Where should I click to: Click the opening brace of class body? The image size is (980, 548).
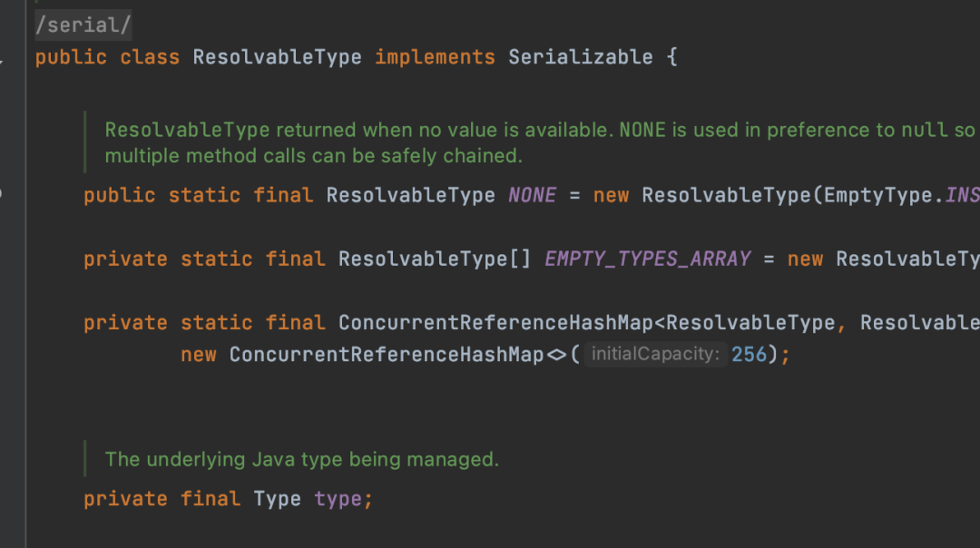671,57
